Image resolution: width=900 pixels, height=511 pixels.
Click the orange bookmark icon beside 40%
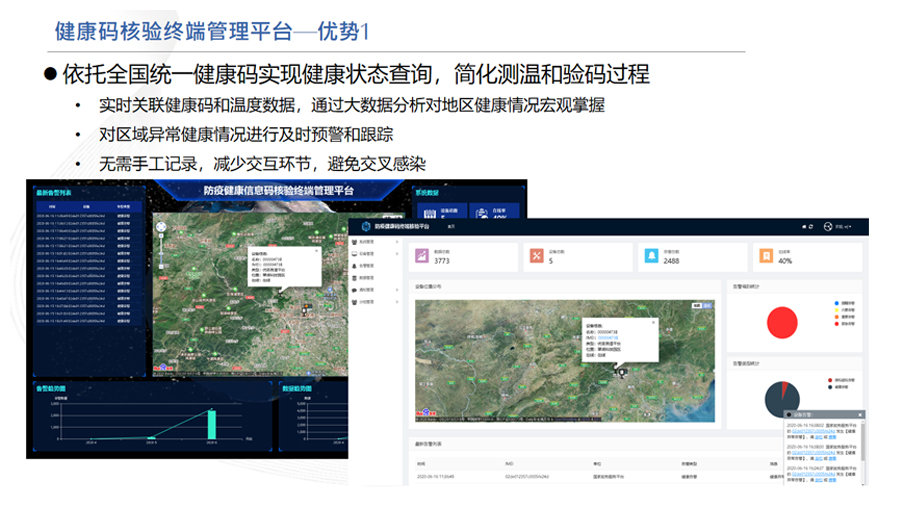coord(766,256)
